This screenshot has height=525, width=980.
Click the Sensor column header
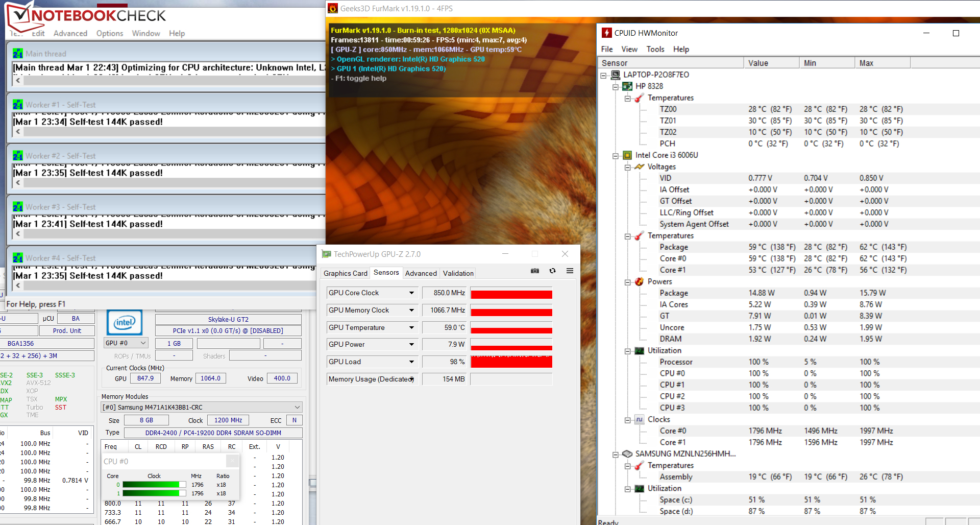pos(671,63)
